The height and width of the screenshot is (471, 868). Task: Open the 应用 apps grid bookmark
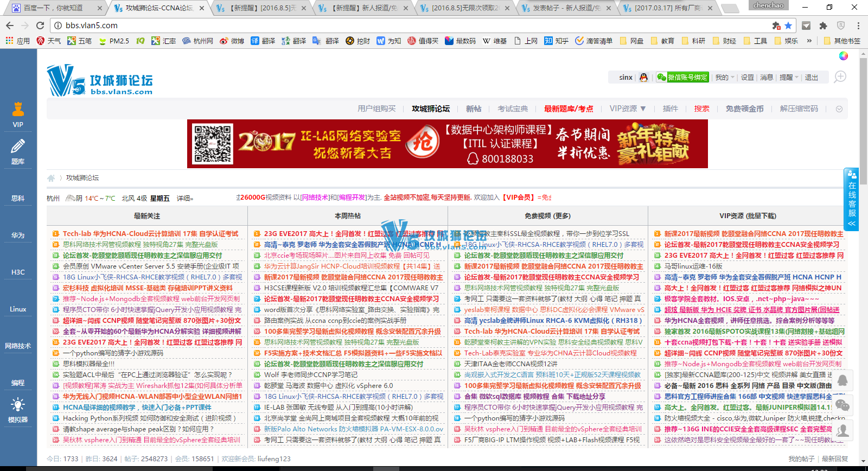tap(17, 41)
